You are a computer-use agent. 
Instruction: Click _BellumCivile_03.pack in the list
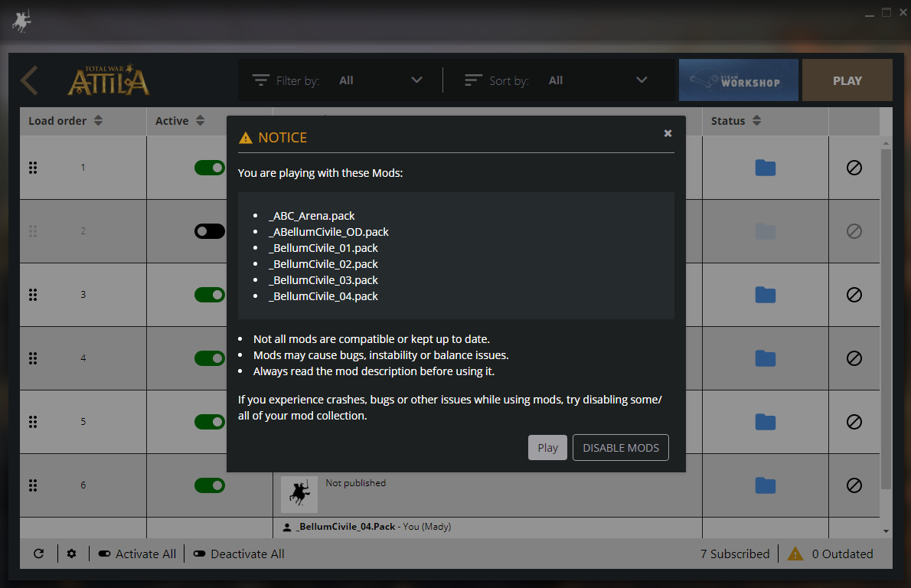[x=323, y=280]
